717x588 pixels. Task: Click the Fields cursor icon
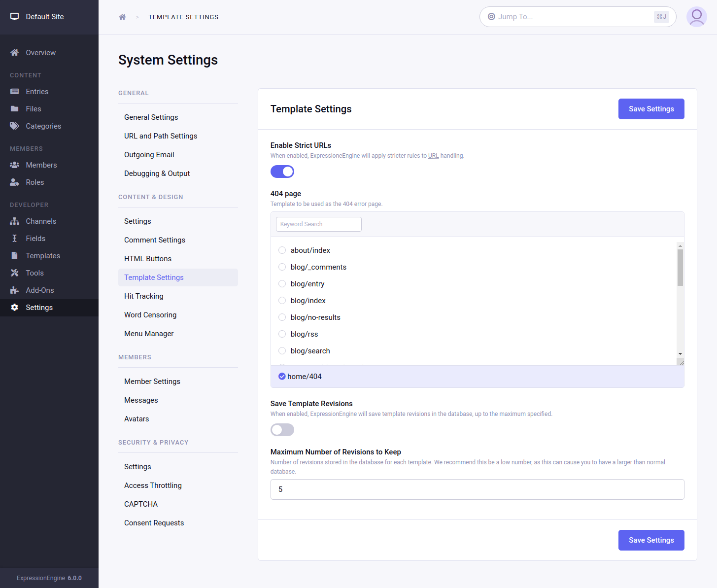point(15,239)
